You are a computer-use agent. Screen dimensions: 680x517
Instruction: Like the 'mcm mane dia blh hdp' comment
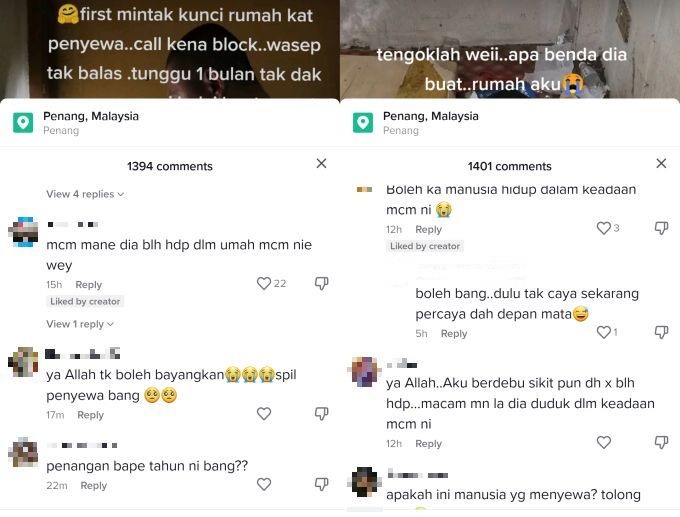[x=264, y=284]
